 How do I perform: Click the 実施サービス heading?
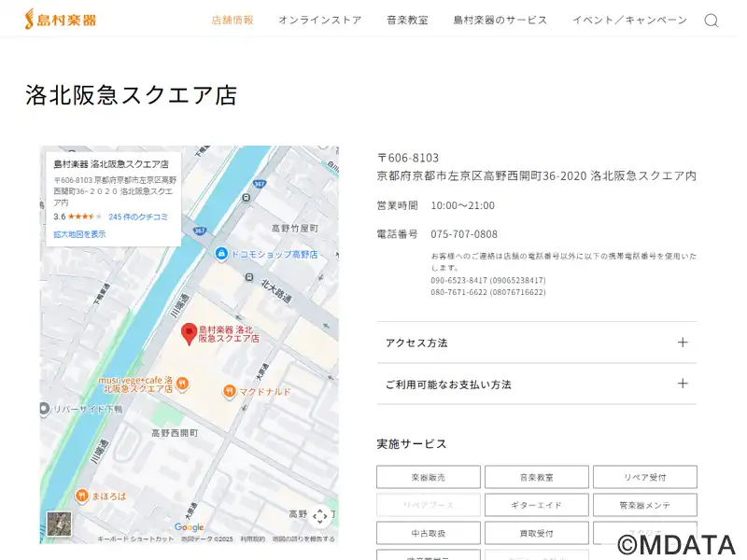(x=412, y=444)
